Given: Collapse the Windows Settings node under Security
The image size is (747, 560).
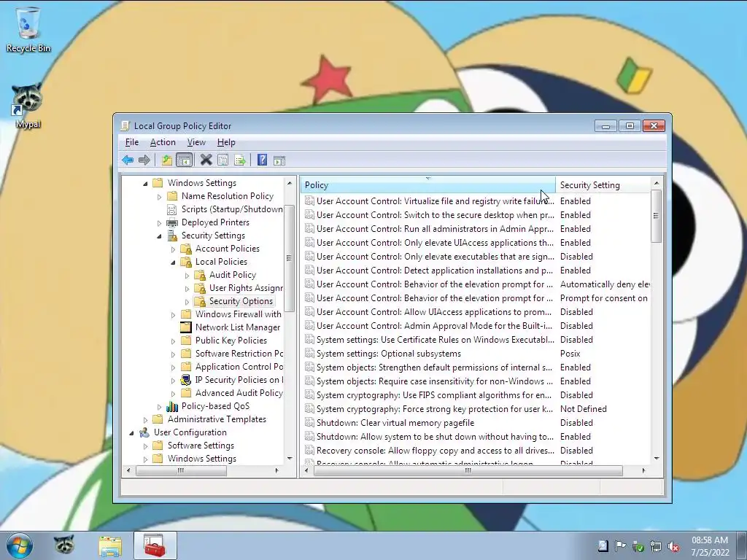Looking at the screenshot, I should click(145, 183).
